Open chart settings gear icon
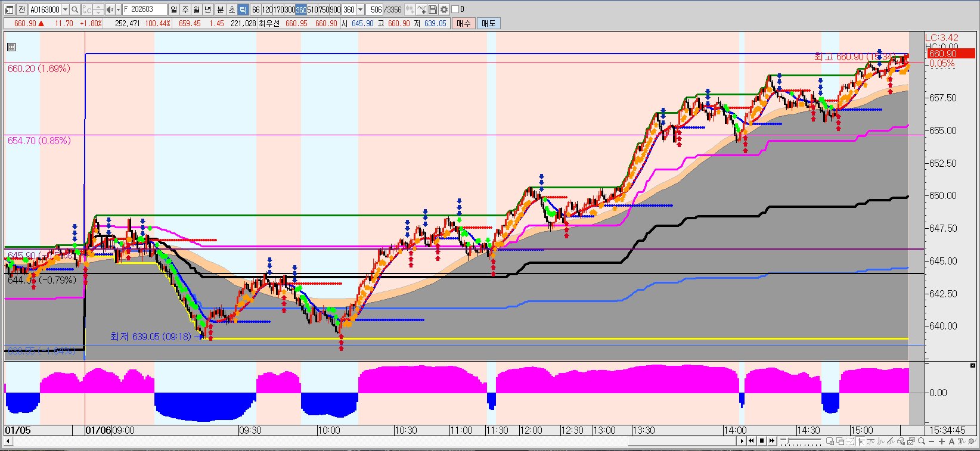 [x=444, y=10]
